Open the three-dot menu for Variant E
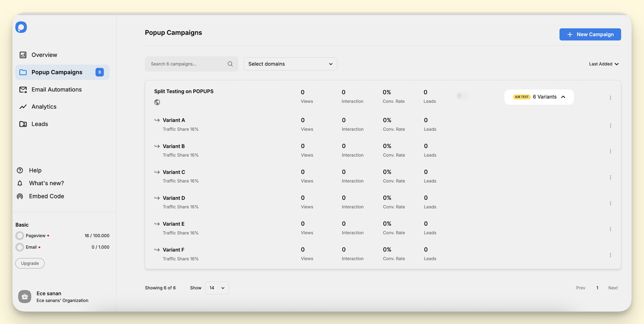Image resolution: width=644 pixels, height=324 pixels. 610,229
